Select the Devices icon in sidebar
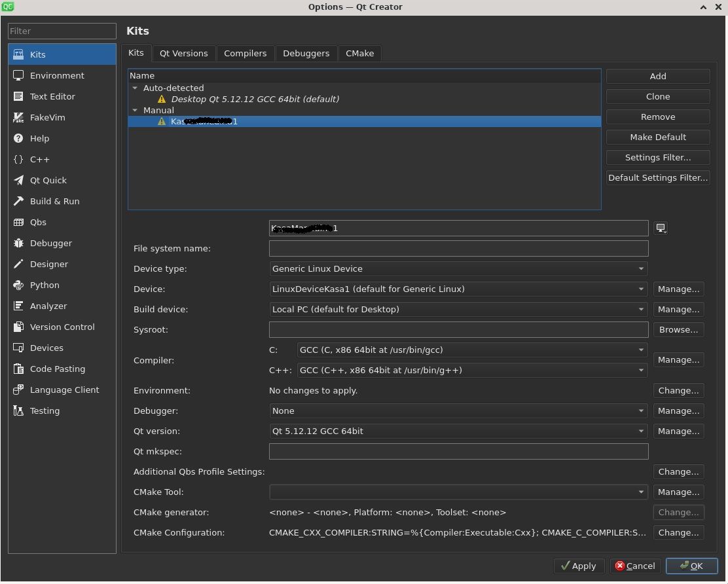728x584 pixels. pos(18,348)
